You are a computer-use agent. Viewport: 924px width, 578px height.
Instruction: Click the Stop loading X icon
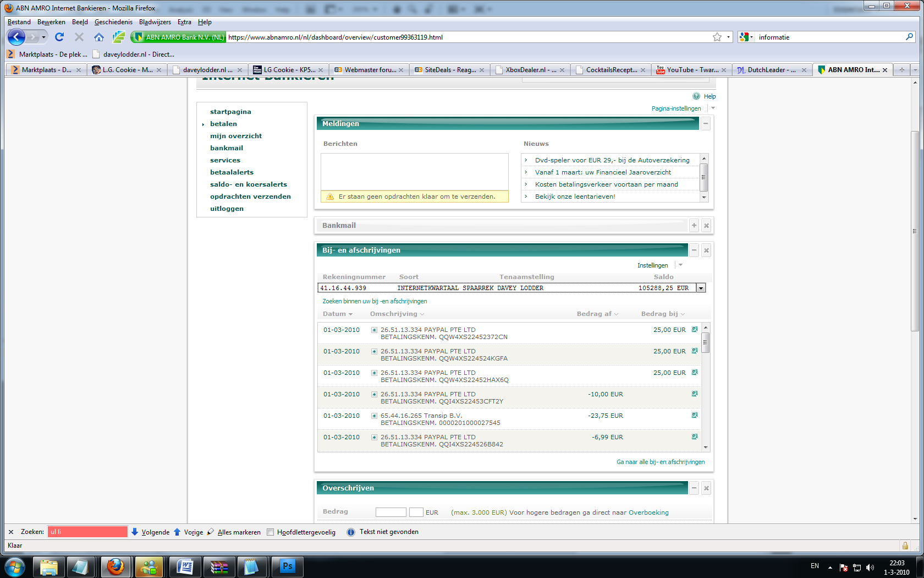(79, 37)
